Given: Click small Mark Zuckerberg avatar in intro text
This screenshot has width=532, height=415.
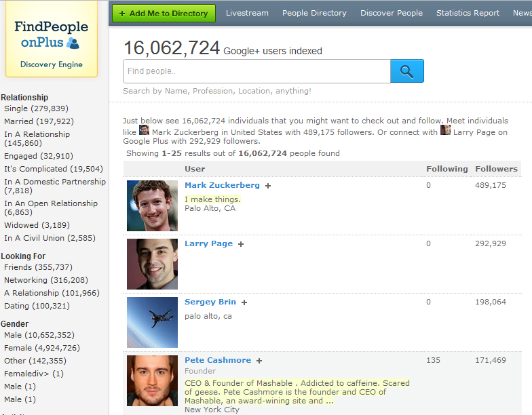Looking at the screenshot, I should [x=144, y=130].
